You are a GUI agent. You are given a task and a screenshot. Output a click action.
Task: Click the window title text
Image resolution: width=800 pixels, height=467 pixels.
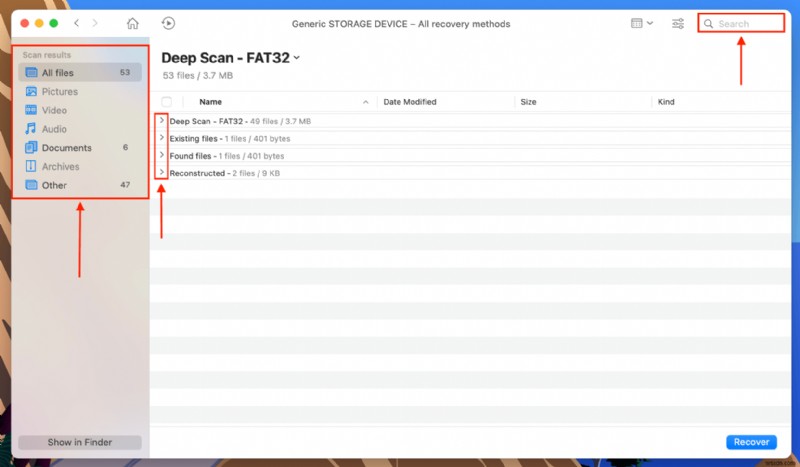coord(401,24)
